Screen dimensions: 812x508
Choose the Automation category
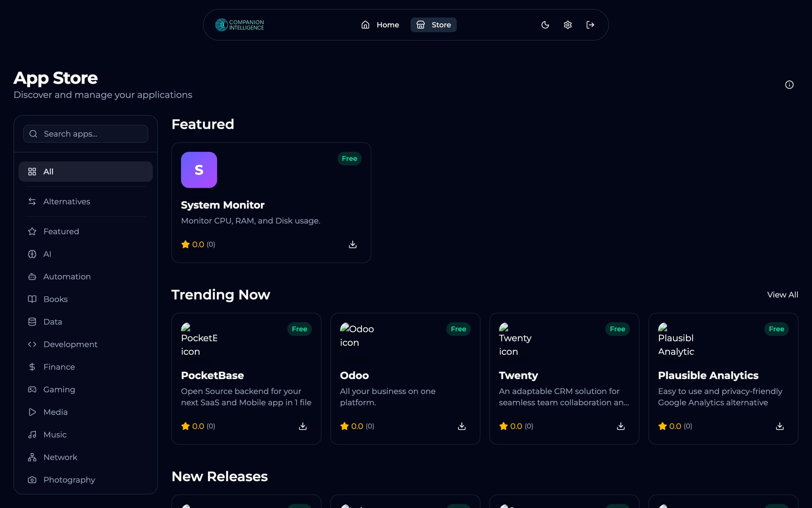pyautogui.click(x=67, y=277)
